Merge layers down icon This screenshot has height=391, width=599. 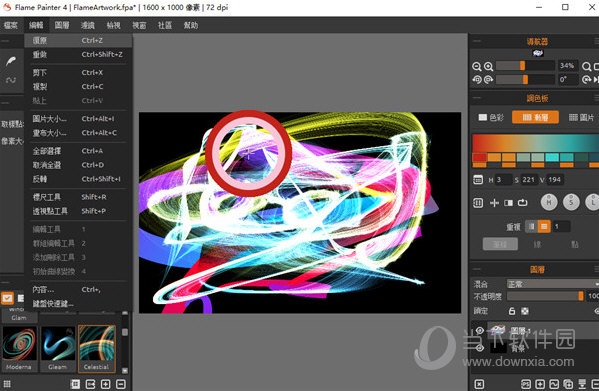click(x=582, y=384)
